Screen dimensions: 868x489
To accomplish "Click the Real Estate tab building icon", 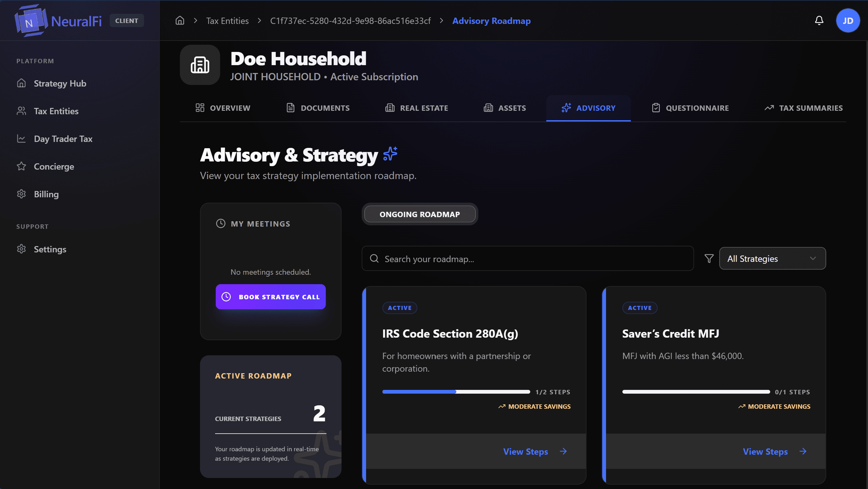I will pos(390,108).
